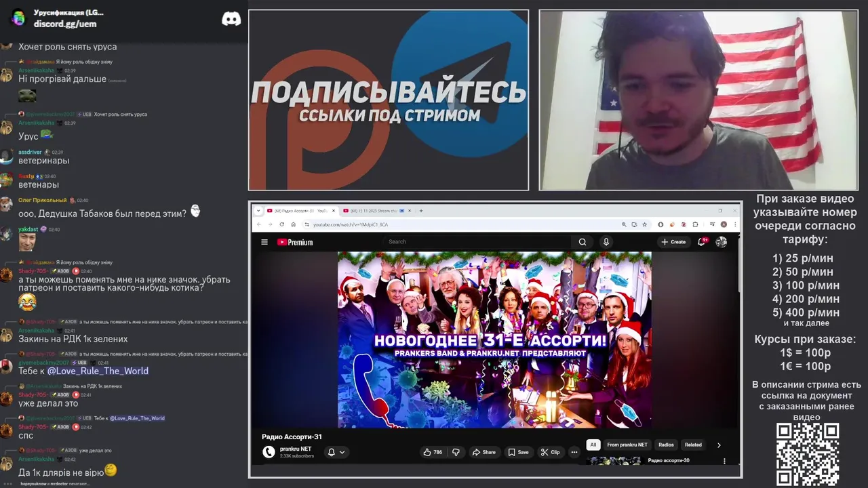This screenshot has width=868, height=488.
Task: Click the message Хочет роль снять уруса
Action: click(67, 47)
